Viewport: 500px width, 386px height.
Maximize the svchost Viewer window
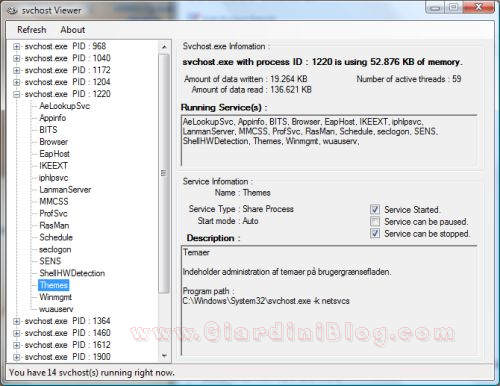click(x=453, y=8)
